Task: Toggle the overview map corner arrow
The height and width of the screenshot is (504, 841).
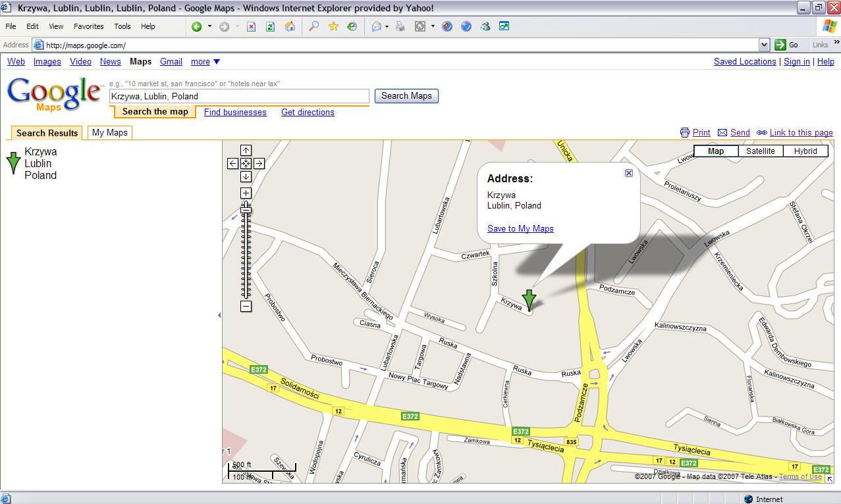Action: (829, 478)
